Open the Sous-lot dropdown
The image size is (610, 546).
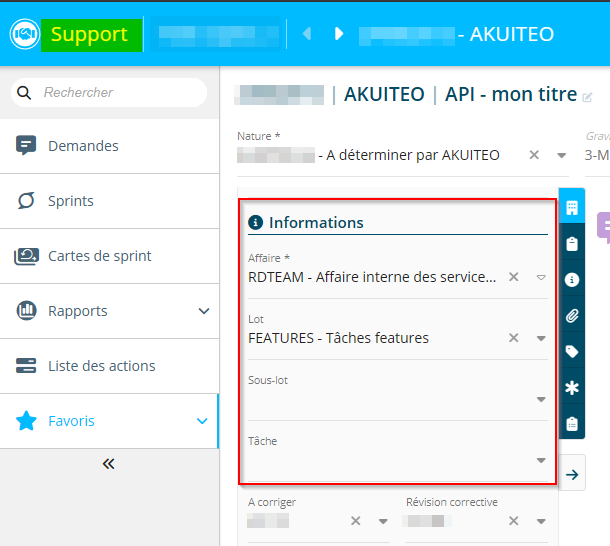541,399
